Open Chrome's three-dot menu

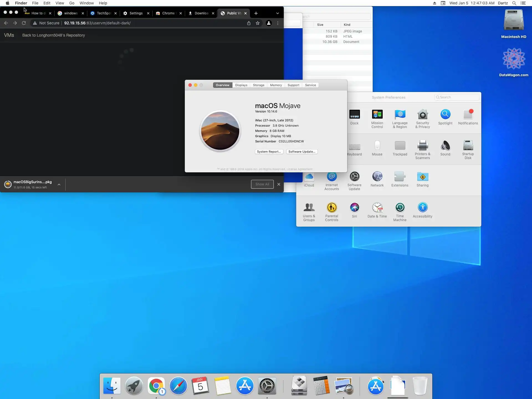click(278, 23)
